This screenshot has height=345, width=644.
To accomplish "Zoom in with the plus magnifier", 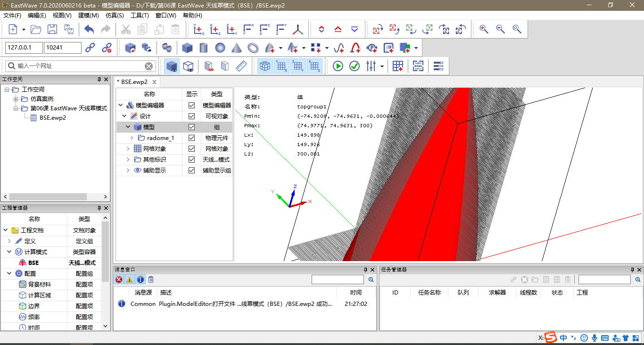I will tap(484, 29).
